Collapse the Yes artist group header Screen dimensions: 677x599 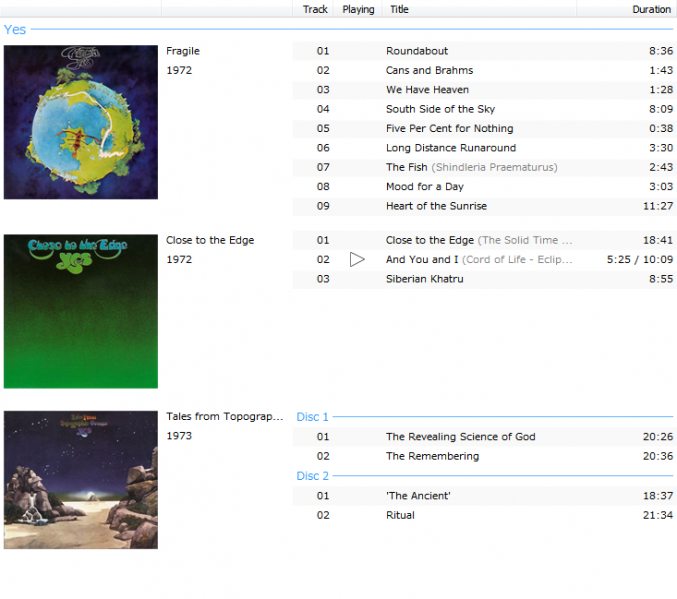click(15, 30)
